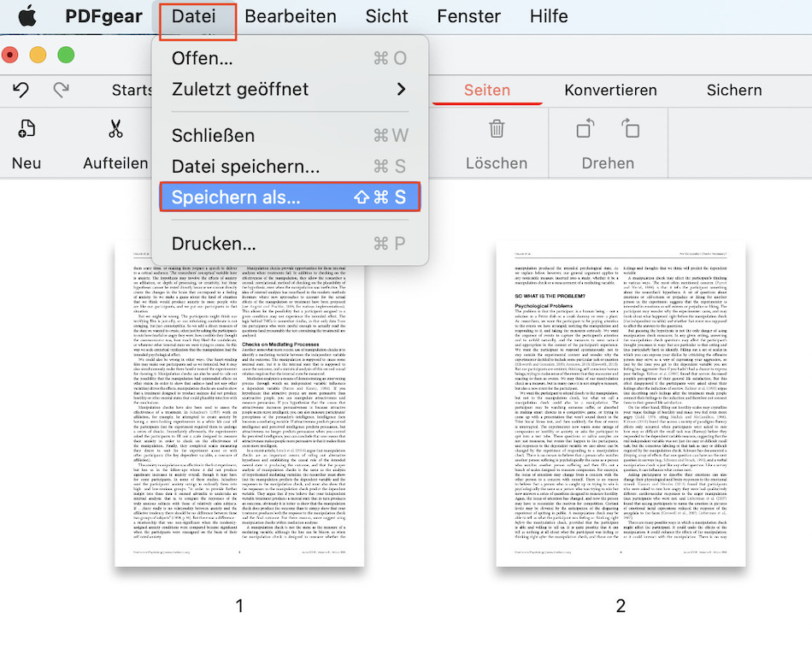Viewport: 812px width, 660px height.
Task: Rotate the page left using the Drehen icon
Action: click(x=585, y=128)
